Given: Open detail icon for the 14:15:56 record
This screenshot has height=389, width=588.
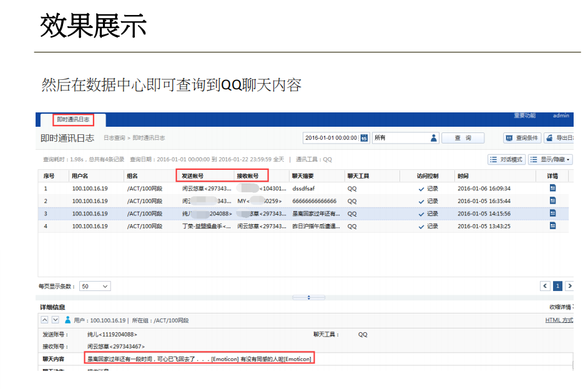Looking at the screenshot, I should coord(552,213).
